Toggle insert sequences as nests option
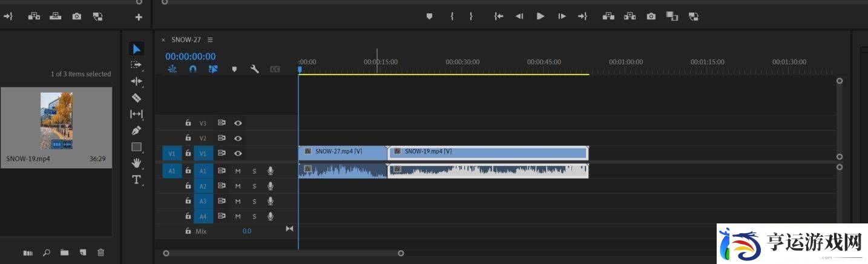Viewport: 868px width, 264px height. click(173, 69)
